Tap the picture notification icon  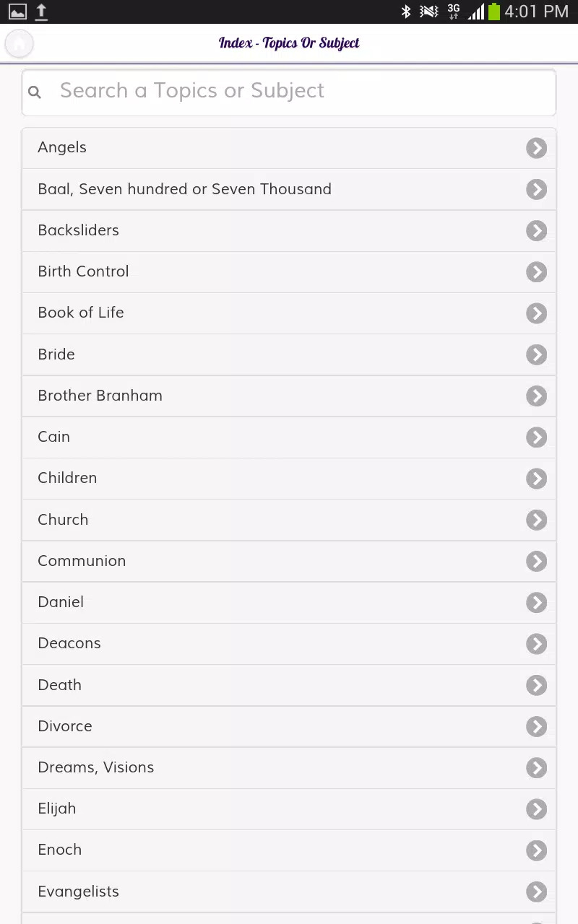point(17,12)
